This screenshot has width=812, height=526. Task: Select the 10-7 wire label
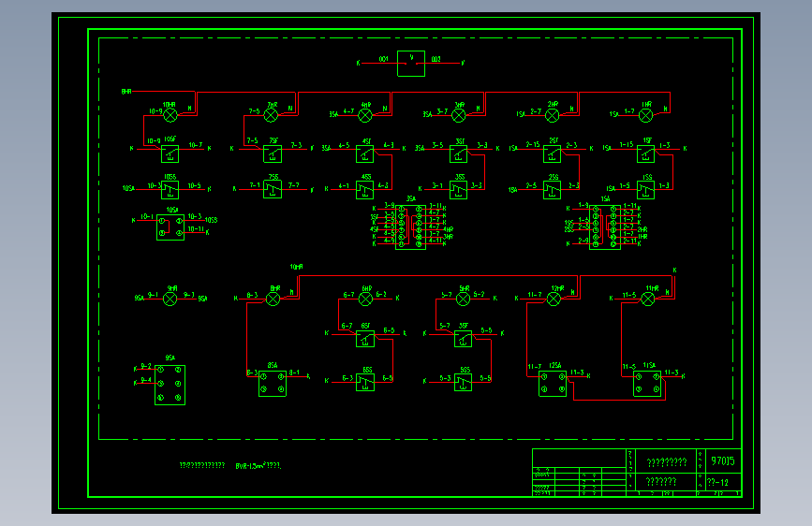click(196, 145)
